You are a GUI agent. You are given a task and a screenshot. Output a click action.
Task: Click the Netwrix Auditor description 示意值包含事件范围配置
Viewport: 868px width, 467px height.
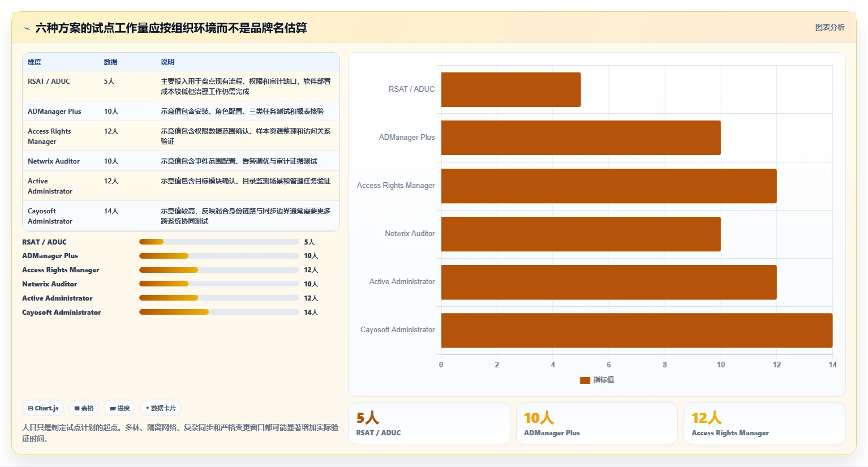click(x=239, y=161)
